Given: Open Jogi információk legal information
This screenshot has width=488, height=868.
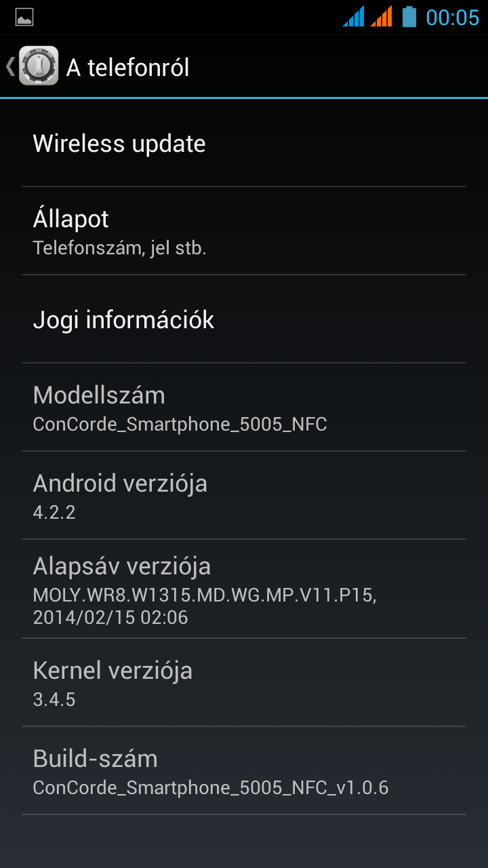Looking at the screenshot, I should click(244, 319).
